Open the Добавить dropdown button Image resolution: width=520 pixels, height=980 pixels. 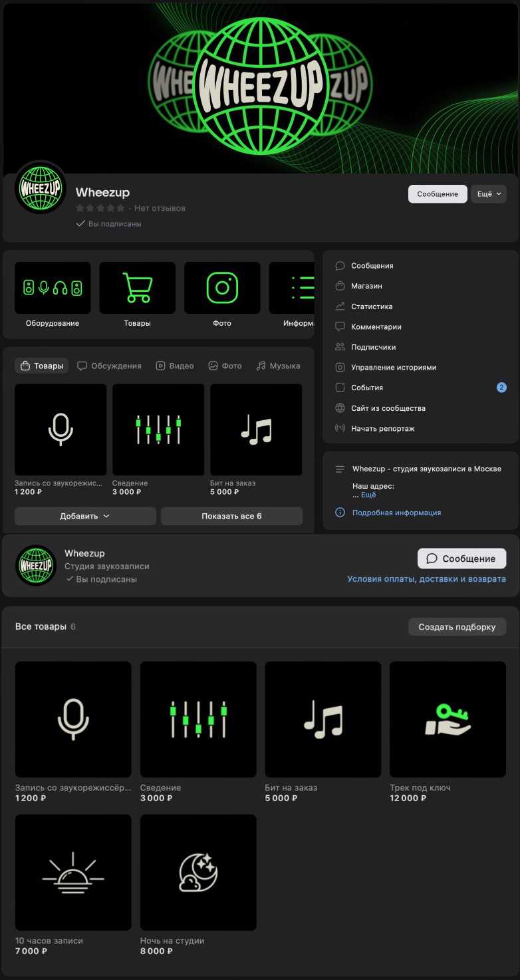tap(85, 516)
